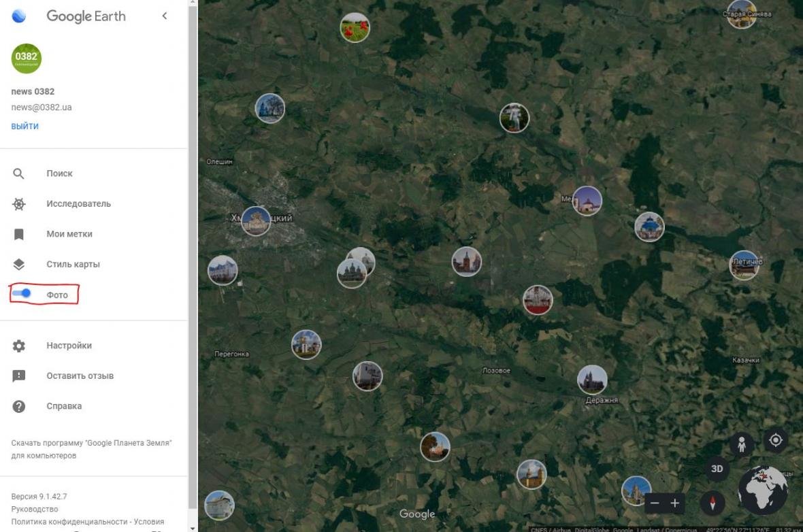Open the red-and-white church photo marker
The image size is (803, 532).
[x=538, y=299]
